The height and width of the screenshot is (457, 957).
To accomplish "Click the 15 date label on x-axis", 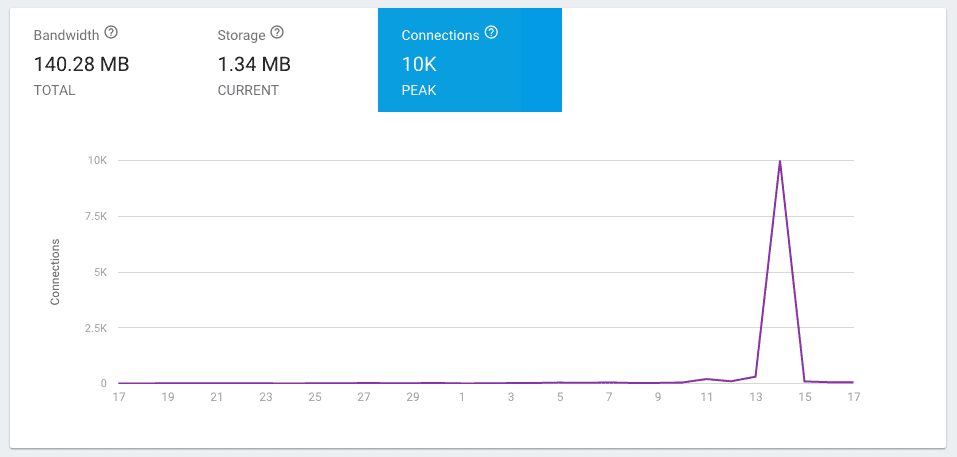I will (805, 397).
